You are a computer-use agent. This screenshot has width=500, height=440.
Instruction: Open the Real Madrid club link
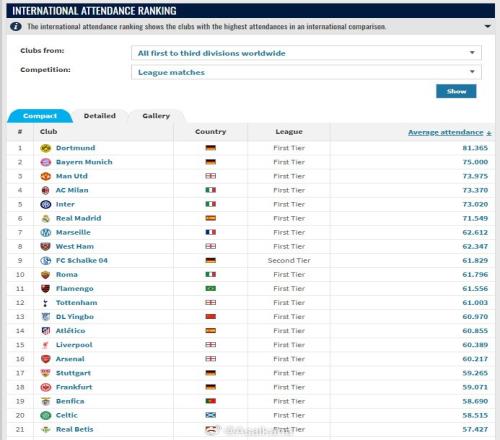point(78,218)
